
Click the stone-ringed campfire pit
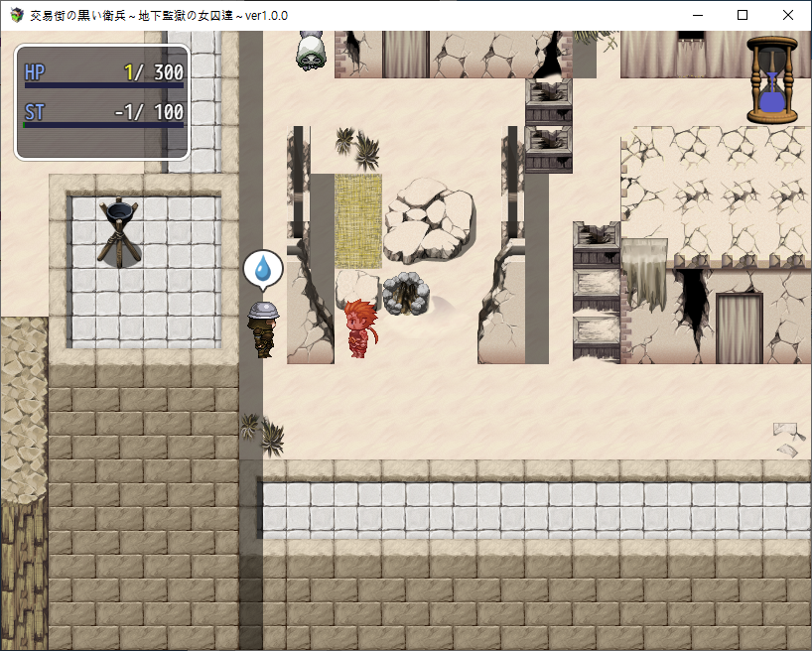point(406,294)
